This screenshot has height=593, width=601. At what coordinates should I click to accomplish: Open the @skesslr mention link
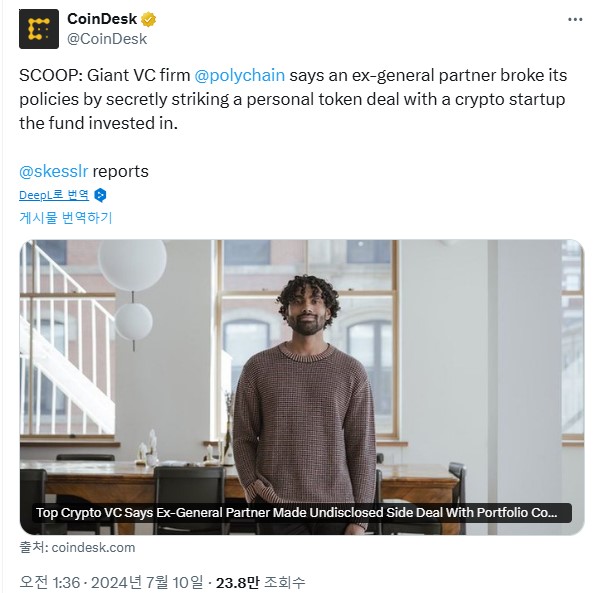[54, 171]
